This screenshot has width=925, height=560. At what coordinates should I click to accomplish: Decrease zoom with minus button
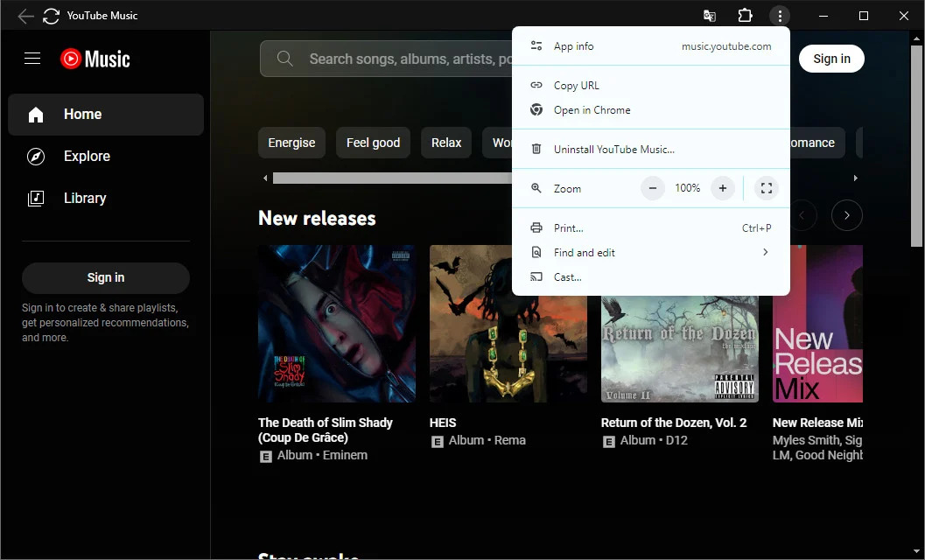point(653,188)
